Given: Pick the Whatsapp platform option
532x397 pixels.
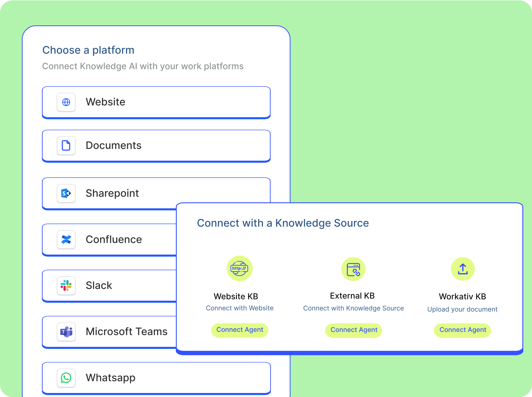Looking at the screenshot, I should (156, 378).
